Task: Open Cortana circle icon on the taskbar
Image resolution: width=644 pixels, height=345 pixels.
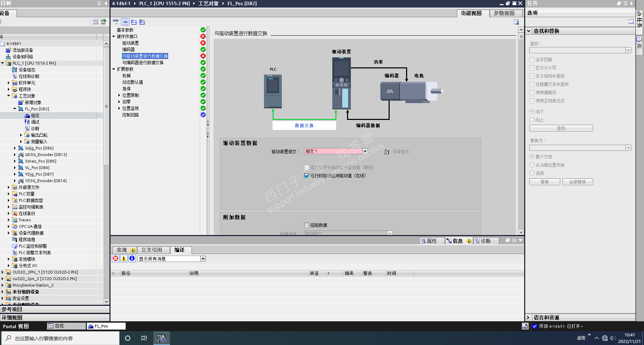Action: [x=128, y=338]
